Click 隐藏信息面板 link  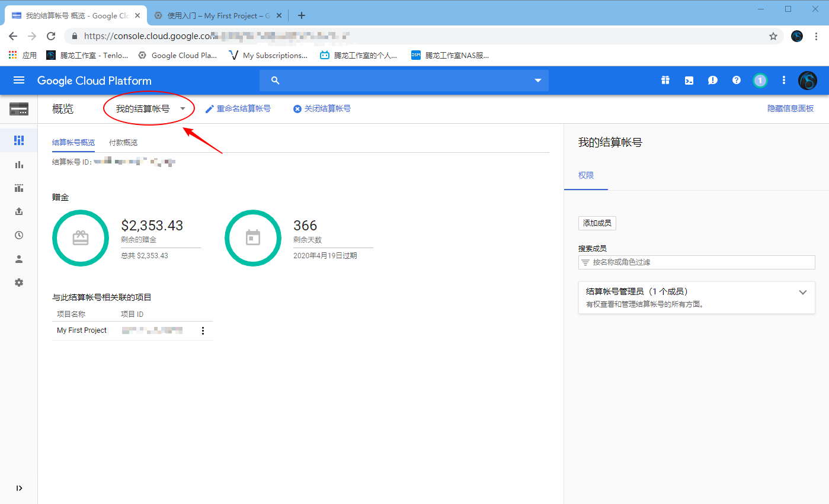point(790,109)
